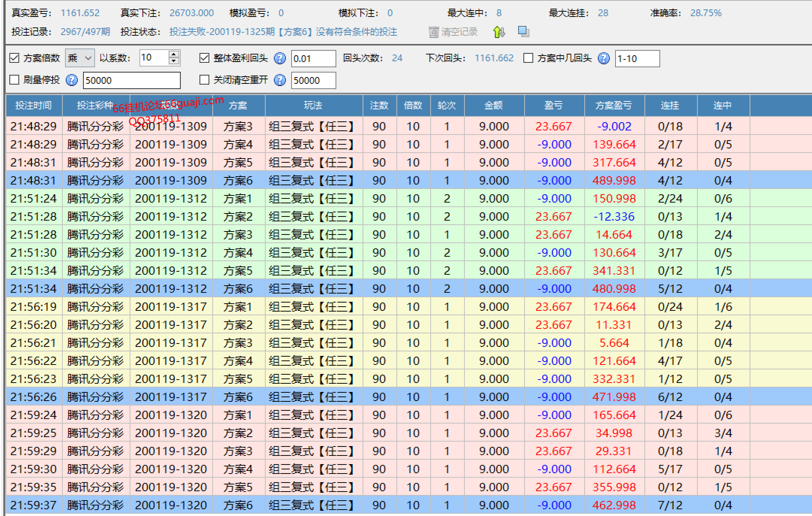This screenshot has width=812, height=516.
Task: Enable the 关闭清空重开 checkbox
Action: tap(204, 80)
